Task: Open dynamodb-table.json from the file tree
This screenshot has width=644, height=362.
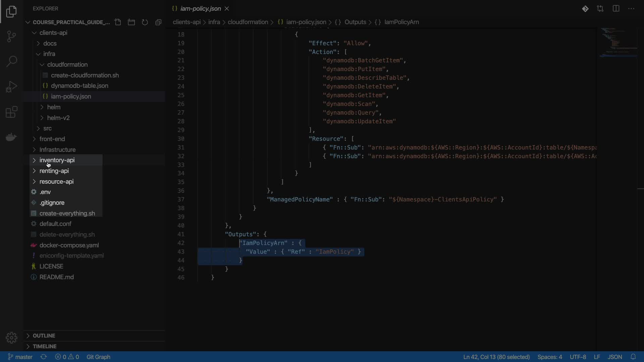Action: point(79,86)
